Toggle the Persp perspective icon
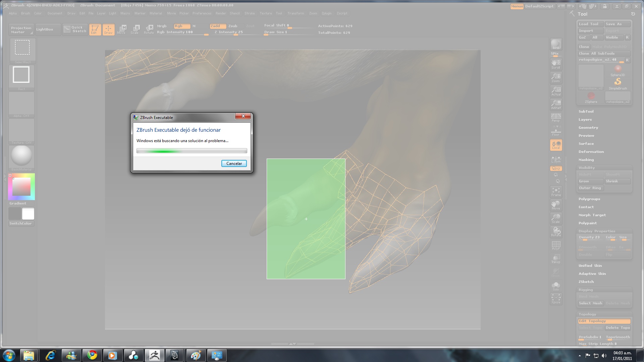 tap(556, 118)
